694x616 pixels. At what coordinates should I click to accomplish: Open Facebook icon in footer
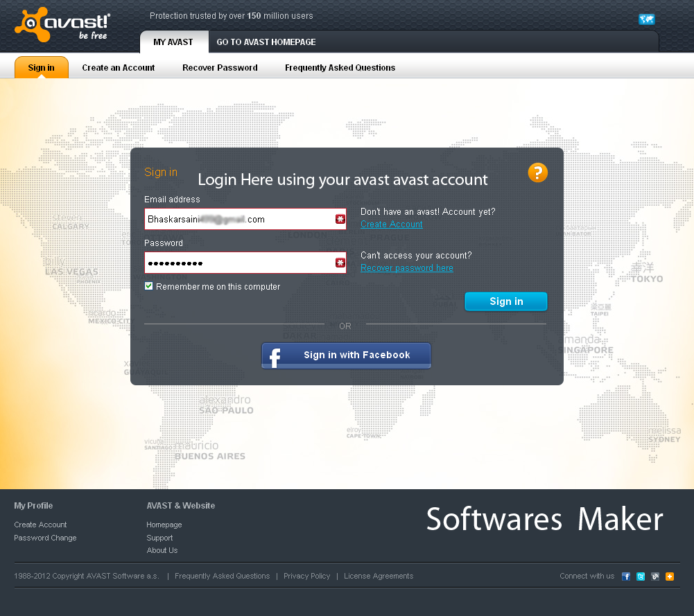(626, 577)
